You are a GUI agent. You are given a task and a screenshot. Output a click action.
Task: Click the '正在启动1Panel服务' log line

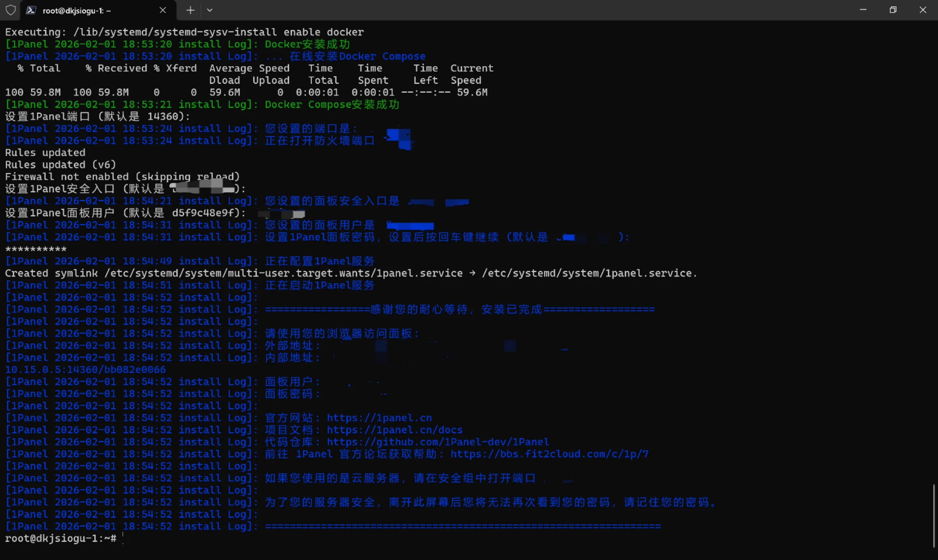[x=190, y=285]
